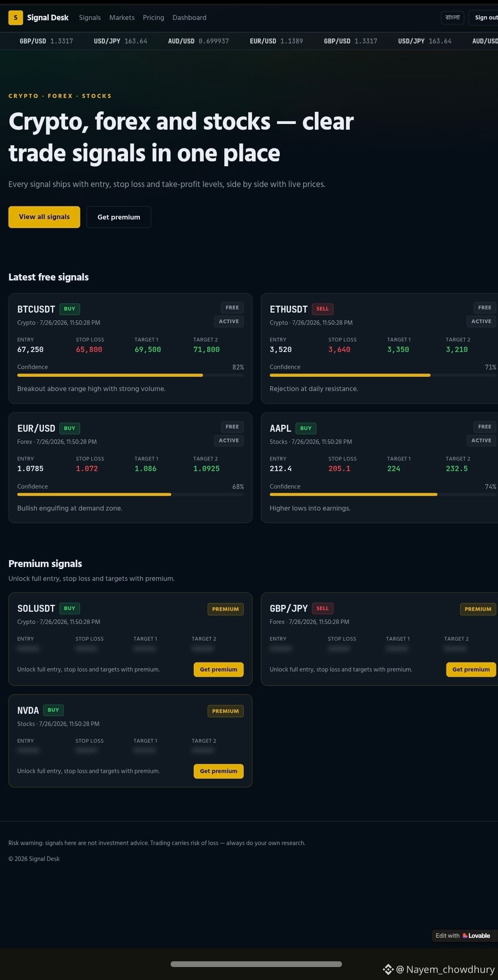The height and width of the screenshot is (980, 498).
Task: Click the BTCUSDT confidence progress bar
Action: [130, 375]
